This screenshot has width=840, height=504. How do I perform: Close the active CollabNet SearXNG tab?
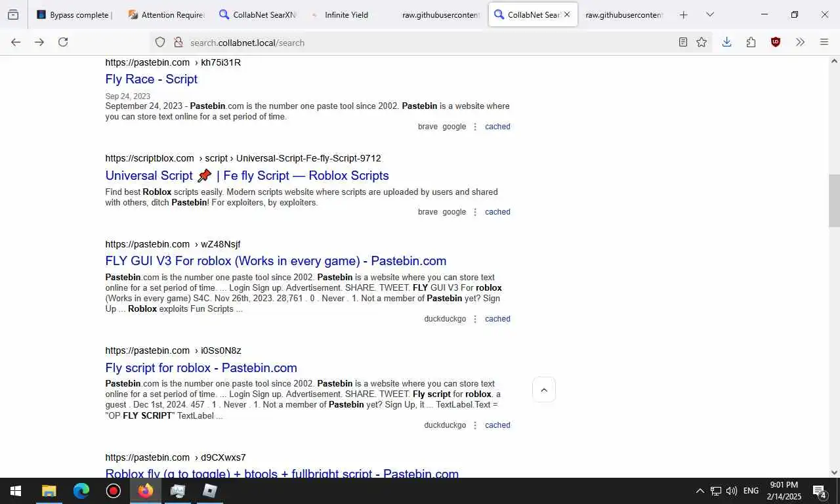tap(567, 14)
